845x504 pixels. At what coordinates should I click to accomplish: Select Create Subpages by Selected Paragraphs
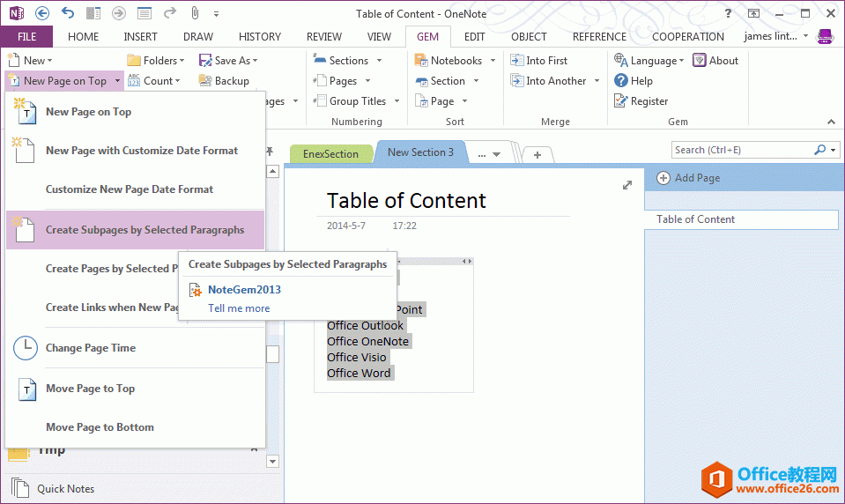tap(145, 230)
